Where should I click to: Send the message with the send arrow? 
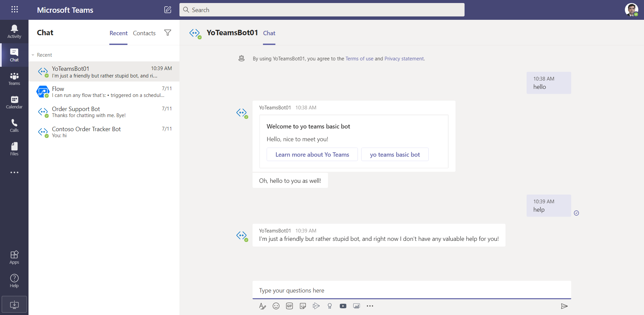click(564, 306)
